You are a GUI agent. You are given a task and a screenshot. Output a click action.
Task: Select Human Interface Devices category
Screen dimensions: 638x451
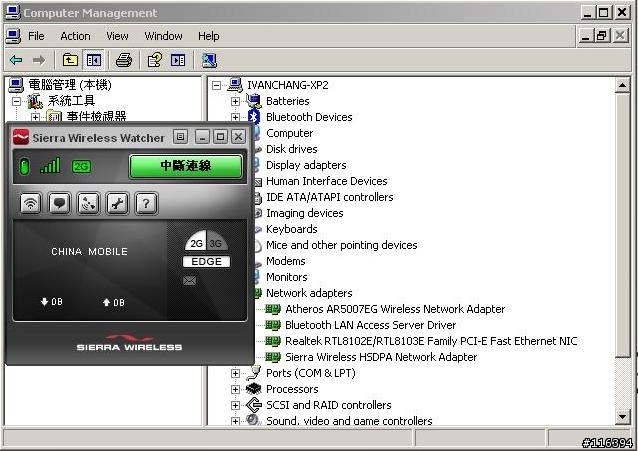click(326, 181)
